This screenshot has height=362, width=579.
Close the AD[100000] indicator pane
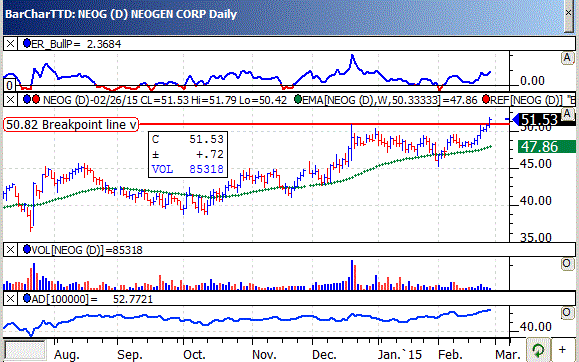pyautogui.click(x=10, y=299)
